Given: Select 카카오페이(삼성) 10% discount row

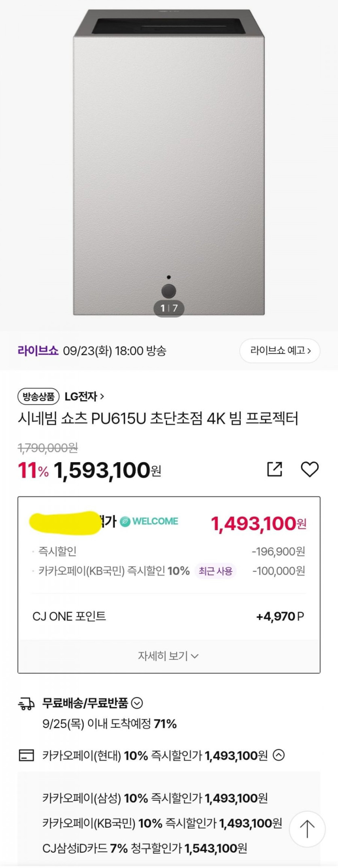Looking at the screenshot, I should (155, 798).
